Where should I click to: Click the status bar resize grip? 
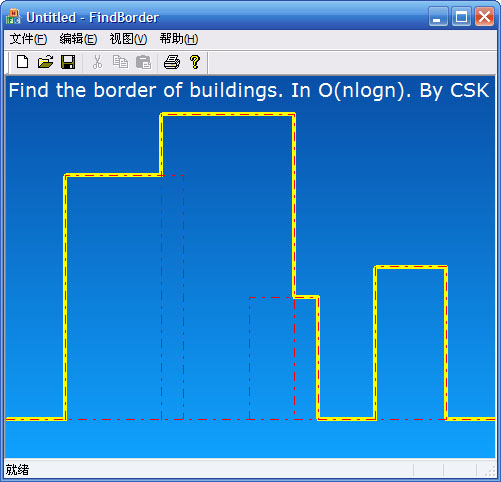[x=490, y=470]
